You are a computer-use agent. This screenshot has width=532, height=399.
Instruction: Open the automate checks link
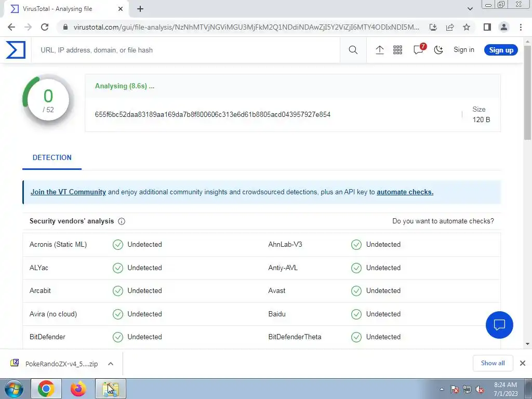[x=405, y=192]
